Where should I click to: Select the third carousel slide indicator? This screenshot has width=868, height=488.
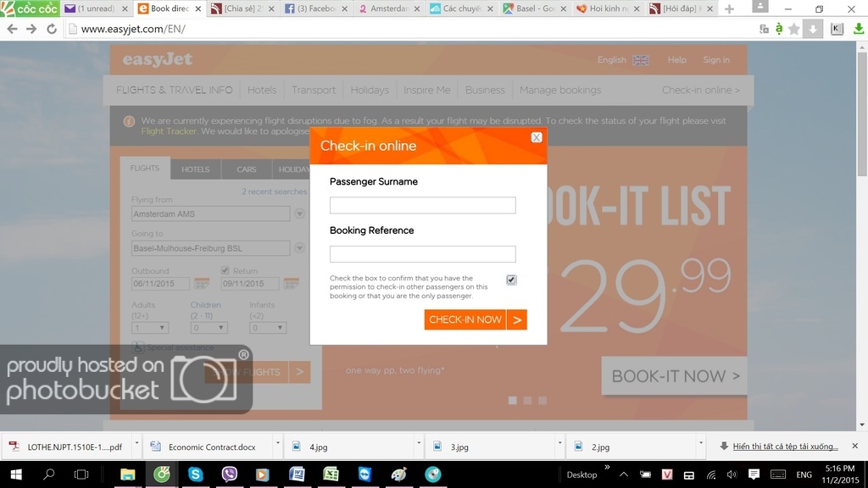click(x=542, y=400)
